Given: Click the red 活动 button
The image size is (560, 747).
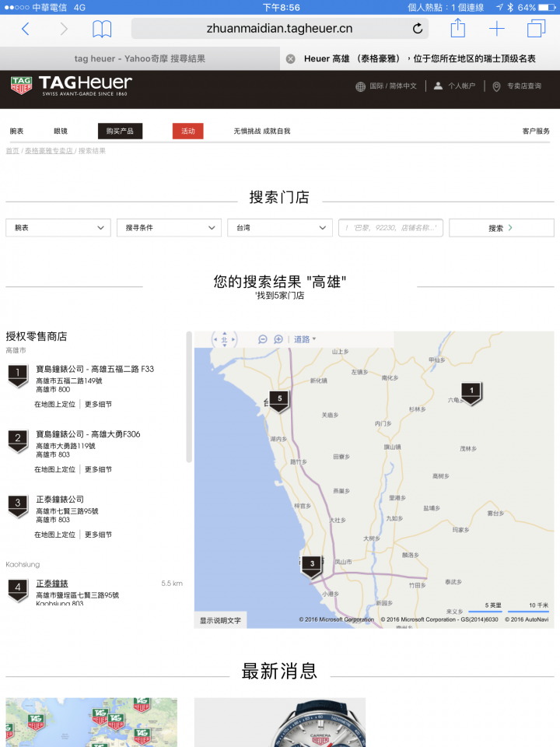Looking at the screenshot, I should pos(188,131).
